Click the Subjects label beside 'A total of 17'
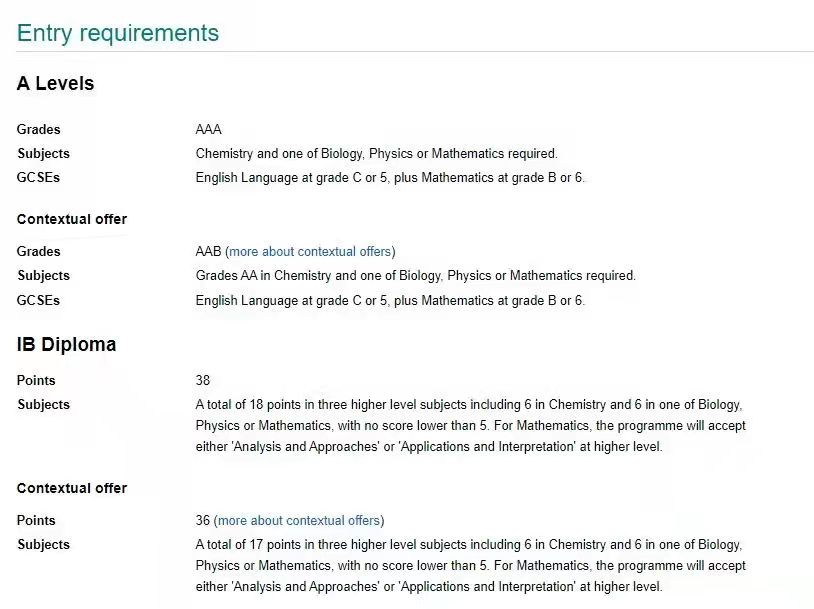This screenshot has height=609, width=814. 44,545
